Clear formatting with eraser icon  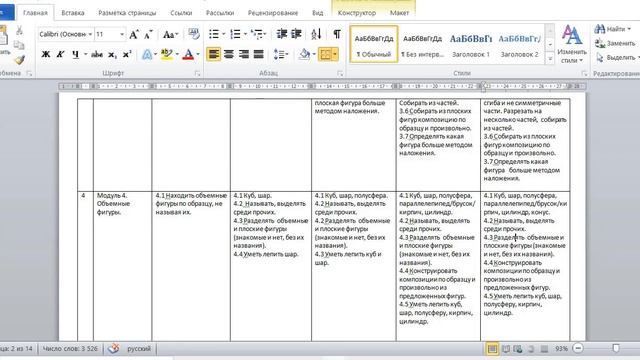pos(194,34)
